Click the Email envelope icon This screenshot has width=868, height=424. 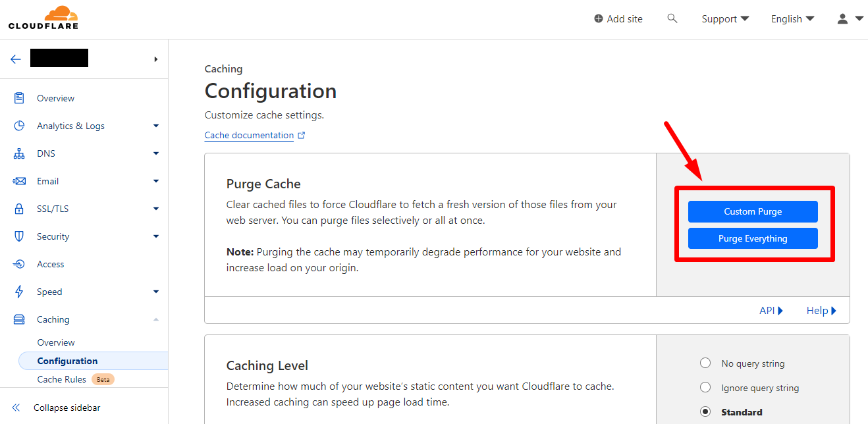pyautogui.click(x=18, y=180)
